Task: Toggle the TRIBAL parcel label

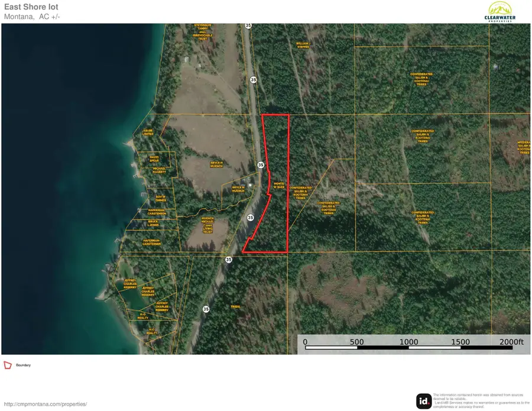Action: pyautogui.click(x=235, y=306)
